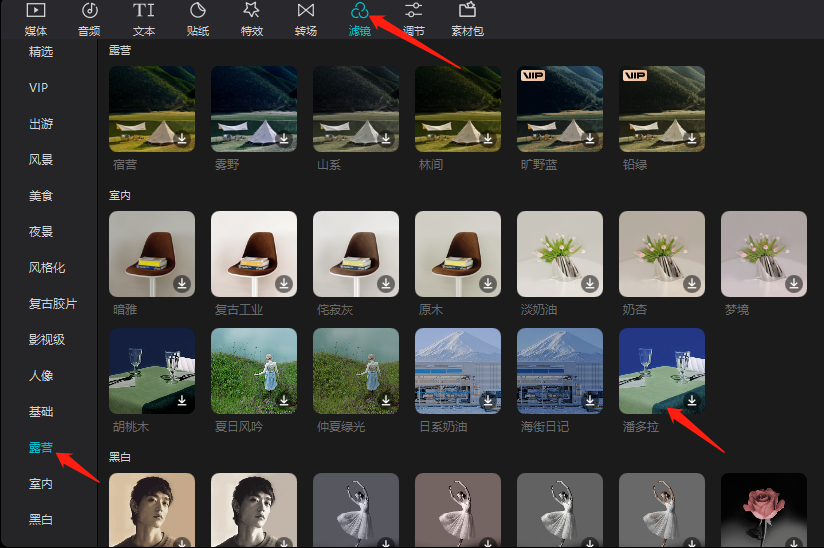Choose 复古胶片 category in sidebar
This screenshot has height=548, width=824.
(53, 303)
